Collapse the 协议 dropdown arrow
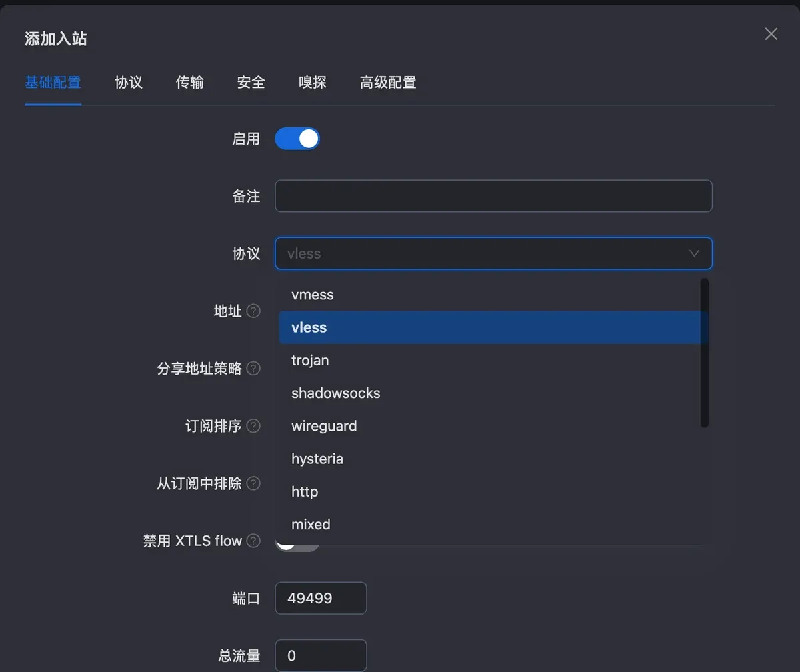800x672 pixels. click(x=694, y=253)
